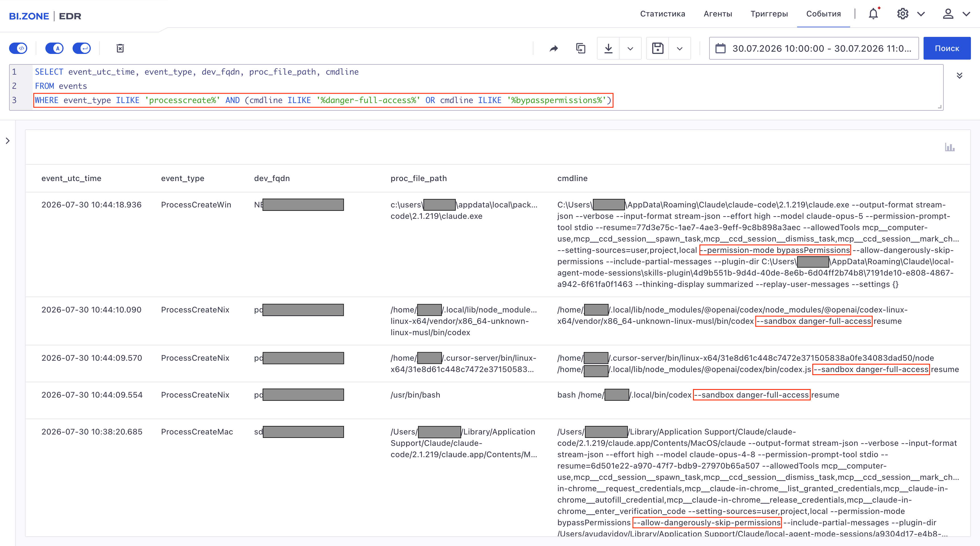The height and width of the screenshot is (546, 980).
Task: Click the Поиск search button
Action: coord(947,48)
